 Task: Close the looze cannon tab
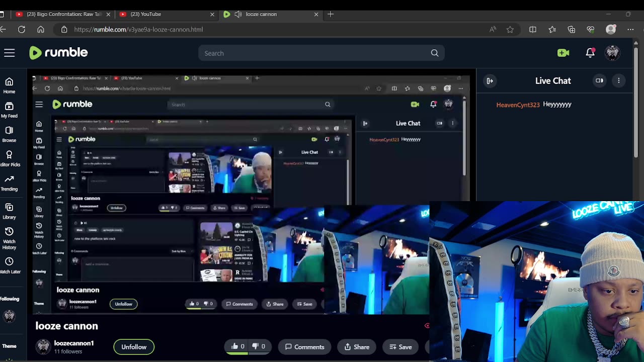click(x=316, y=14)
